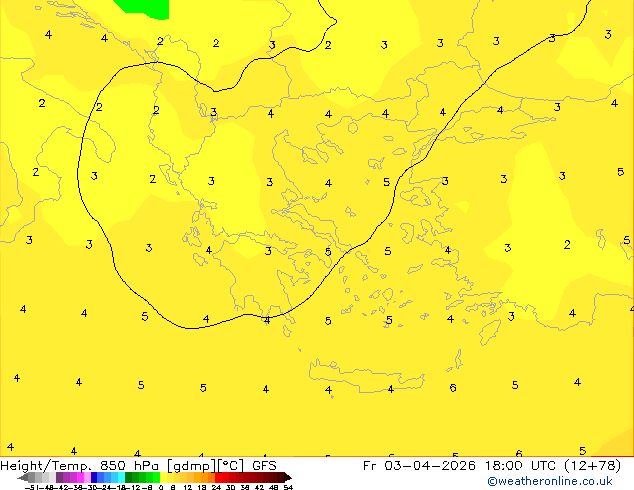Screen dimensions: 634x490
Task: Click the "GFS" model name label
Action: click(x=264, y=466)
